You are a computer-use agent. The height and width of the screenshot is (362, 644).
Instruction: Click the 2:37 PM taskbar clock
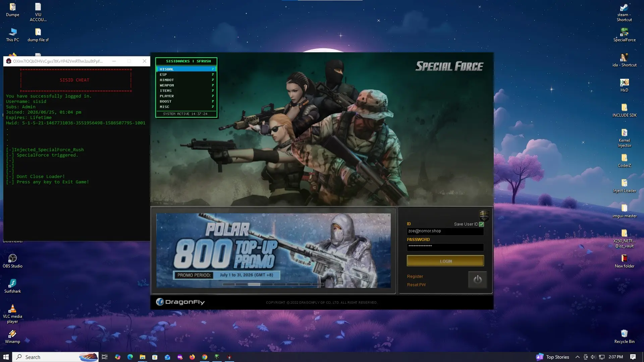[615, 357]
